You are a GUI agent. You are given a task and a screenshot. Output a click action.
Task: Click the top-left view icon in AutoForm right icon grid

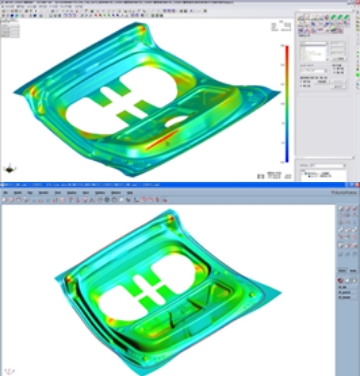click(341, 209)
